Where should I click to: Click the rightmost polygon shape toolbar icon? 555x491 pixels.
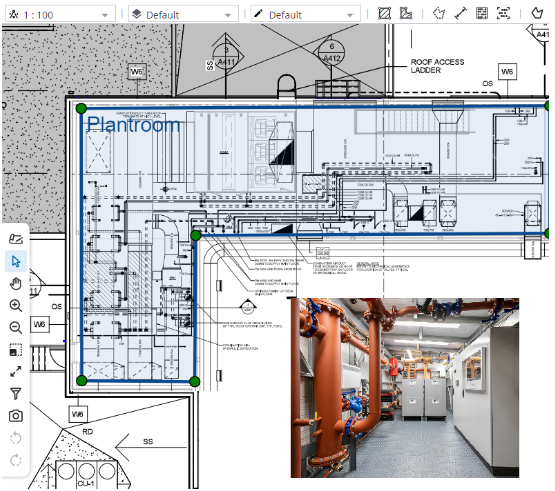(537, 14)
